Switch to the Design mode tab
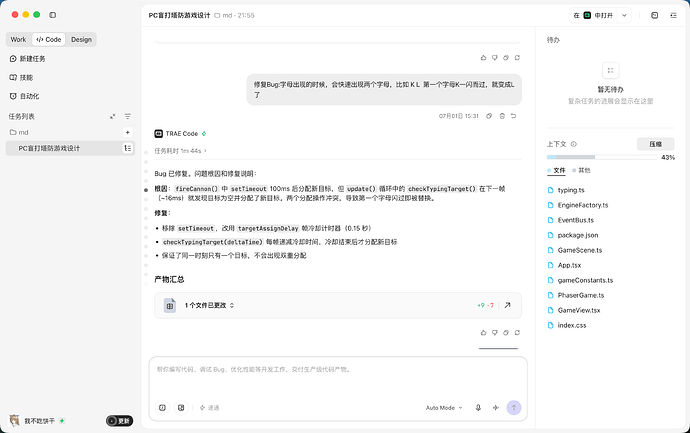This screenshot has height=433, width=690. (x=81, y=40)
